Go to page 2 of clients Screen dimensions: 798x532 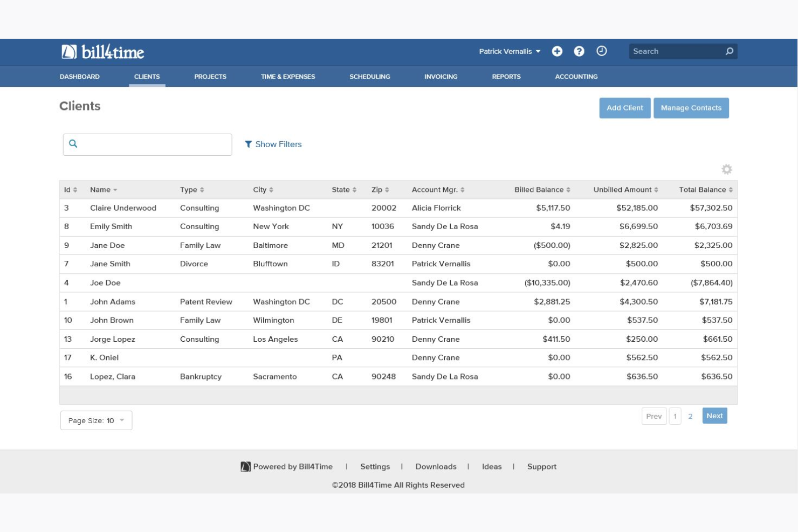(690, 416)
